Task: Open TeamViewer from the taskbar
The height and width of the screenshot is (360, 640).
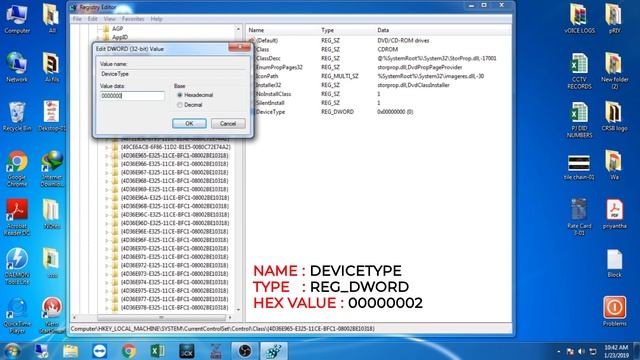Action: coord(100,351)
